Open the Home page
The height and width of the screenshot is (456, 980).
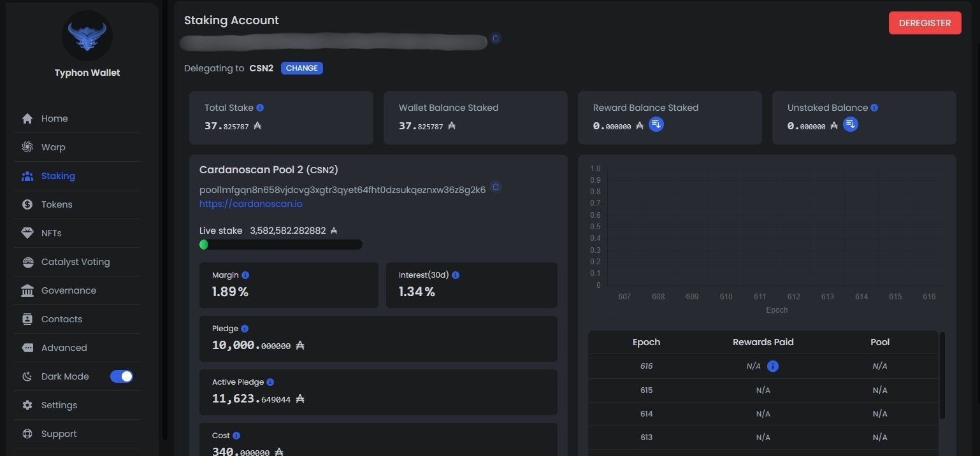54,118
